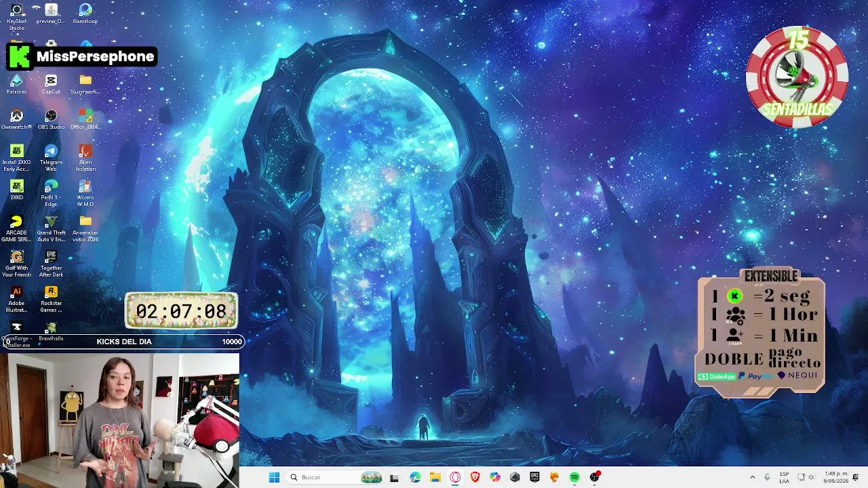The height and width of the screenshot is (488, 868).
Task: Select Install 2XKO Early Access icon
Action: tap(17, 158)
